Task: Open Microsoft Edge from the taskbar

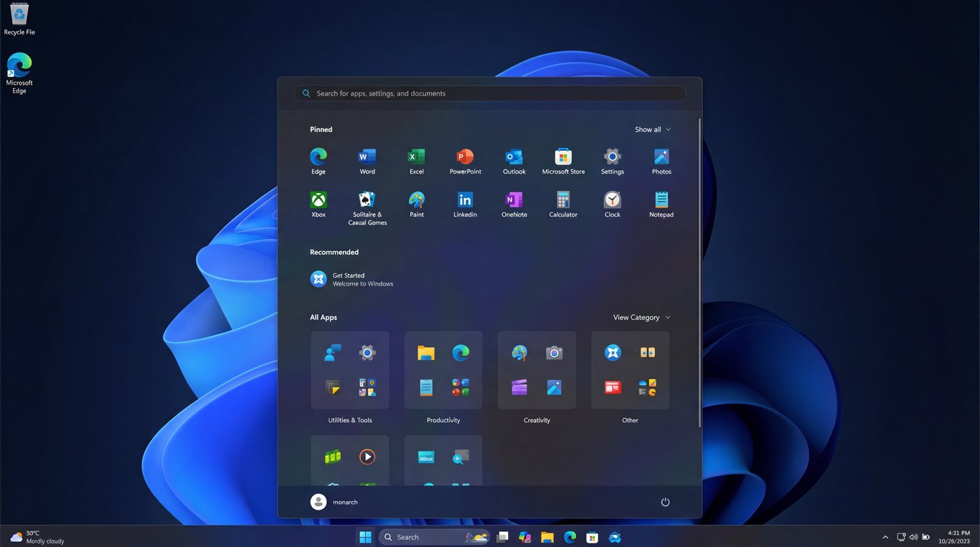Action: coord(570,536)
